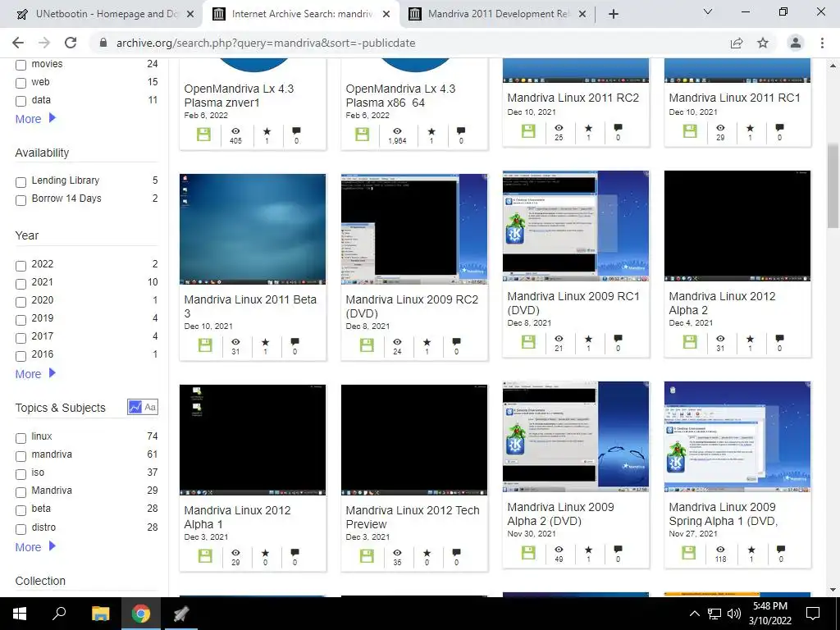Check the movies media type filter

[21, 66]
